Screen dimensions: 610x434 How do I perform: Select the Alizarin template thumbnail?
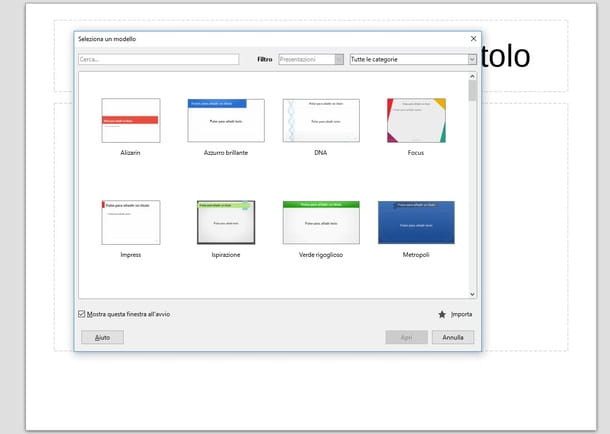pos(130,121)
